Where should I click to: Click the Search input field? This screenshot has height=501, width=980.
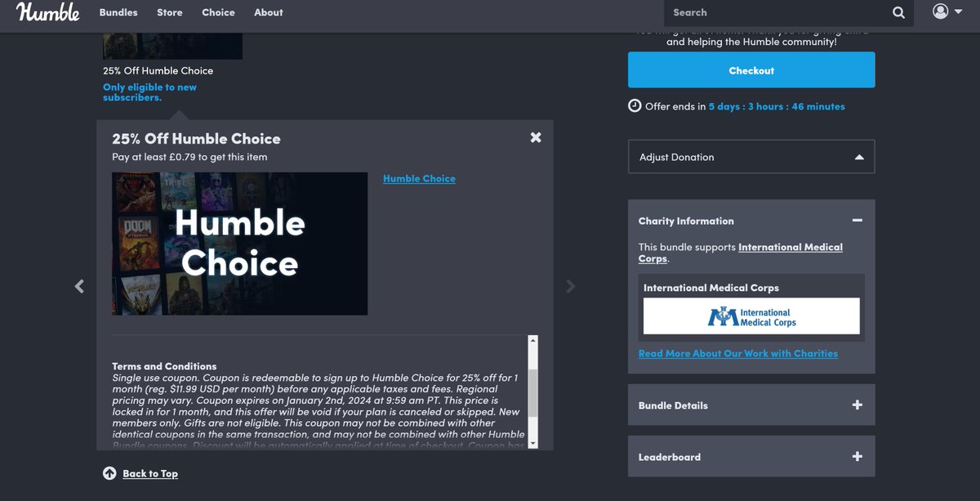point(776,12)
